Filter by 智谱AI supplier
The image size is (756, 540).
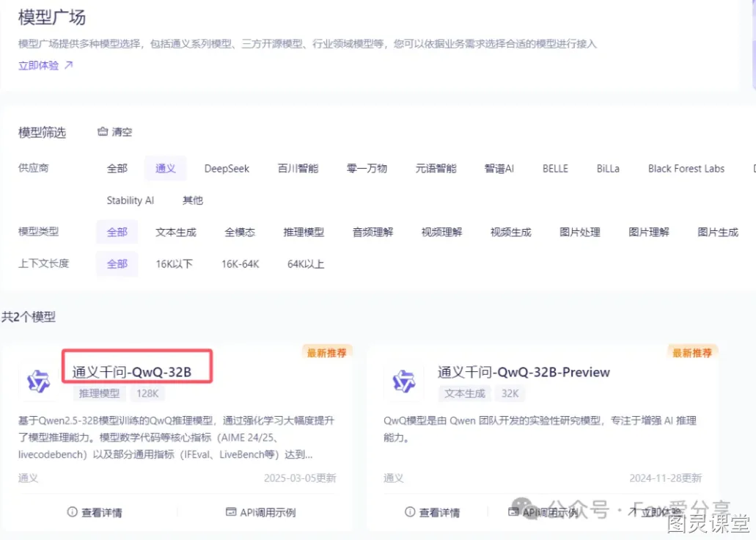pyautogui.click(x=499, y=169)
